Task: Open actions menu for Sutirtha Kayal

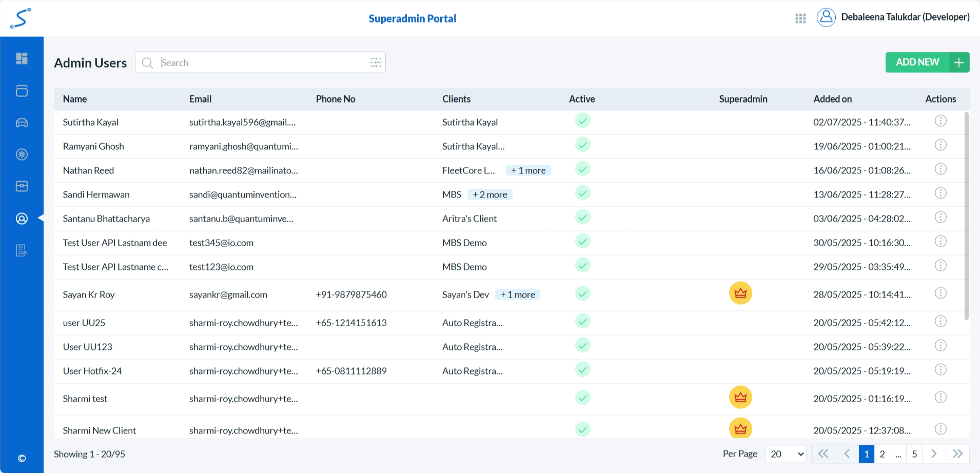Action: pos(940,121)
